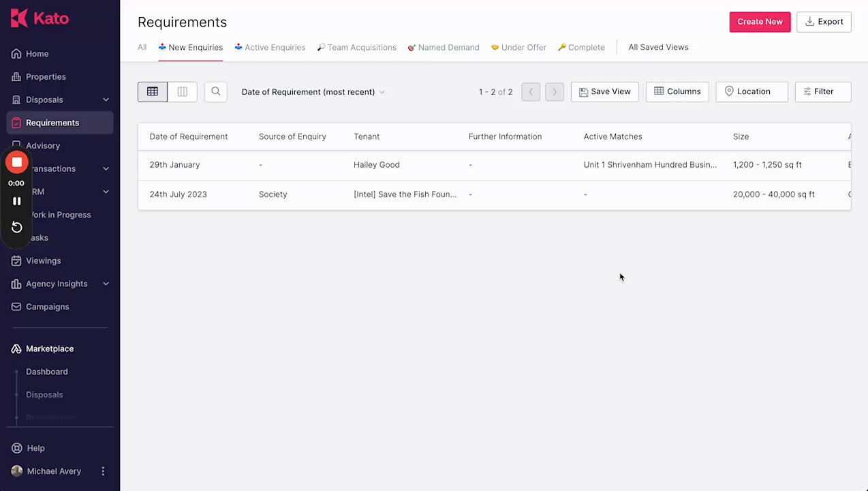Select the Under Offer tab
The height and width of the screenshot is (491, 868).
[518, 48]
